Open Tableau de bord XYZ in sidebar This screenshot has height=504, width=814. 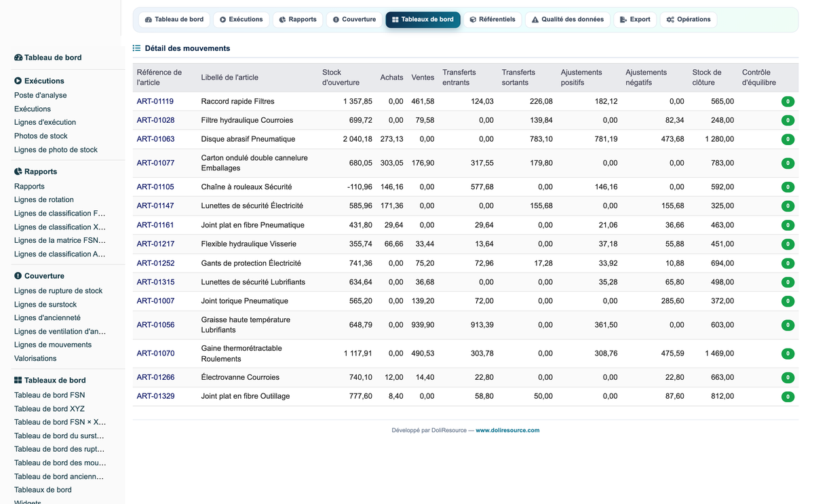click(50, 409)
